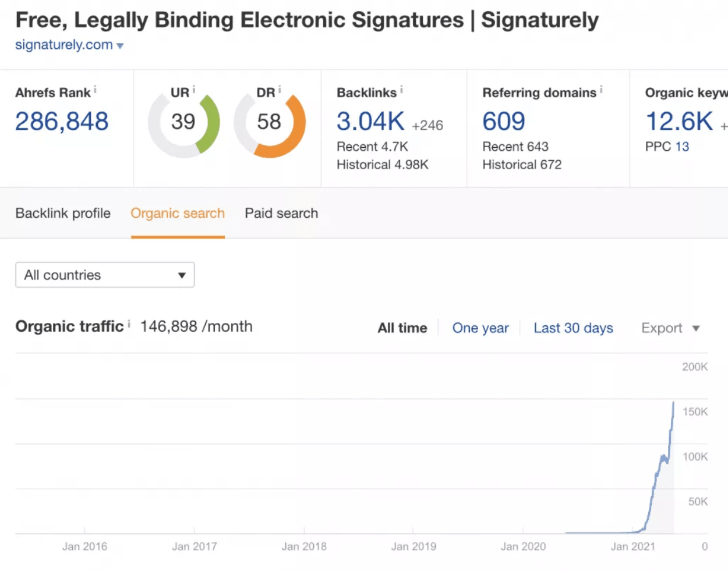Click the signaturely.com domain link
Screen dimensions: 728x572
coord(64,45)
